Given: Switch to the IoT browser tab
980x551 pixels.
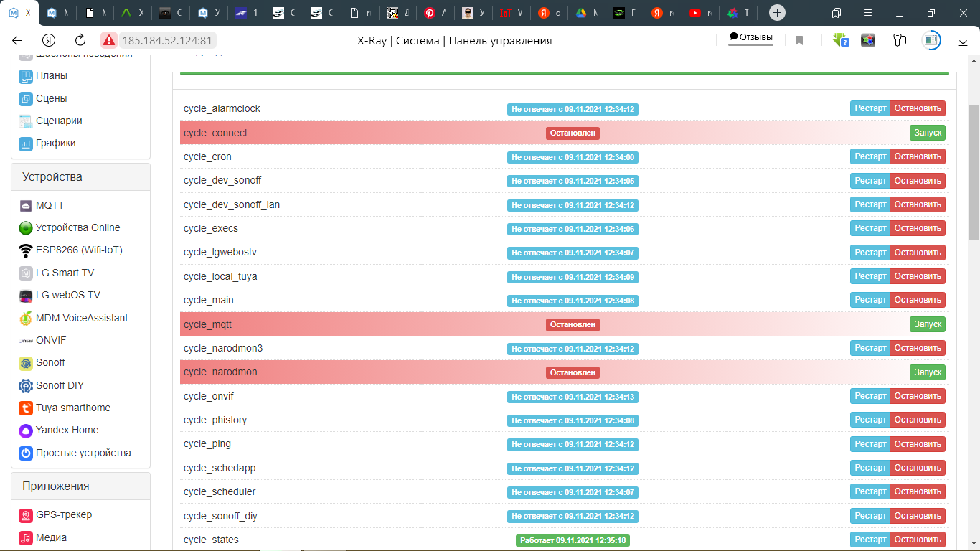Looking at the screenshot, I should (x=512, y=13).
